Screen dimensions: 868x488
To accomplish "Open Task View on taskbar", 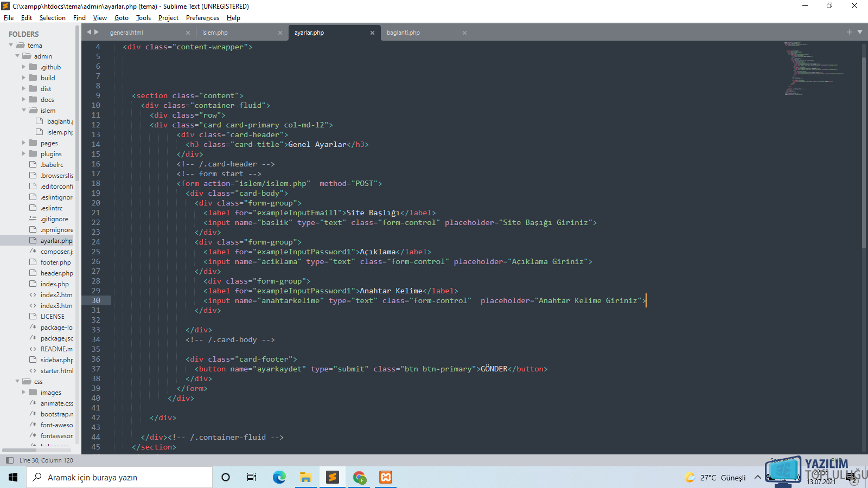I will point(252,477).
